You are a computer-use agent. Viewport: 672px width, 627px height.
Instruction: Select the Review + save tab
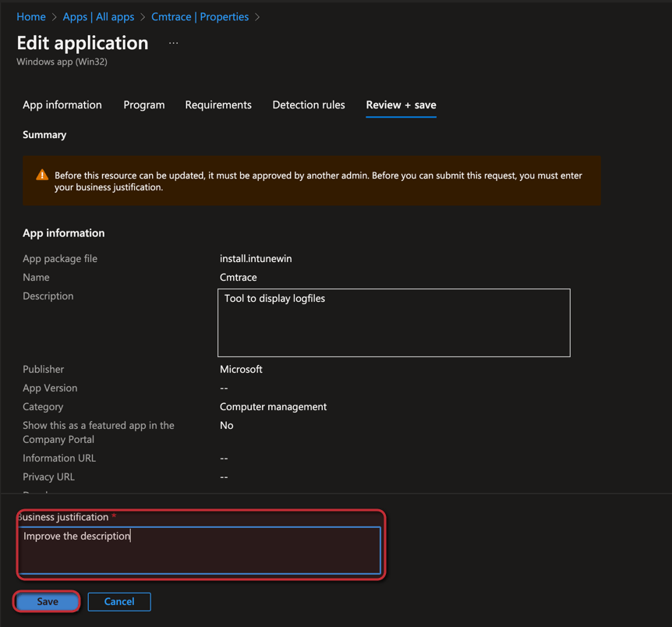[x=401, y=104]
